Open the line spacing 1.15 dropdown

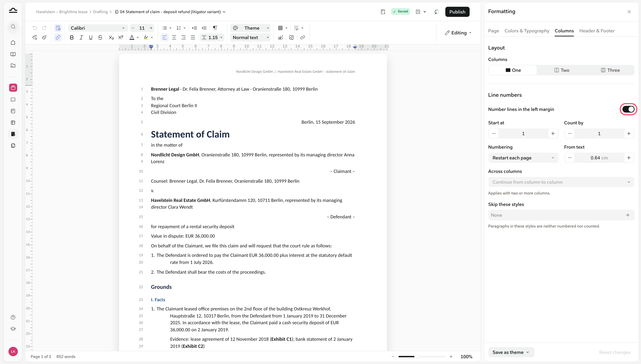(x=212, y=38)
